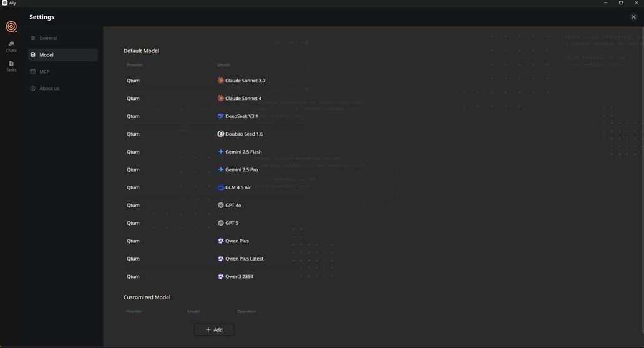Select the GPT 4o model name

tap(233, 205)
